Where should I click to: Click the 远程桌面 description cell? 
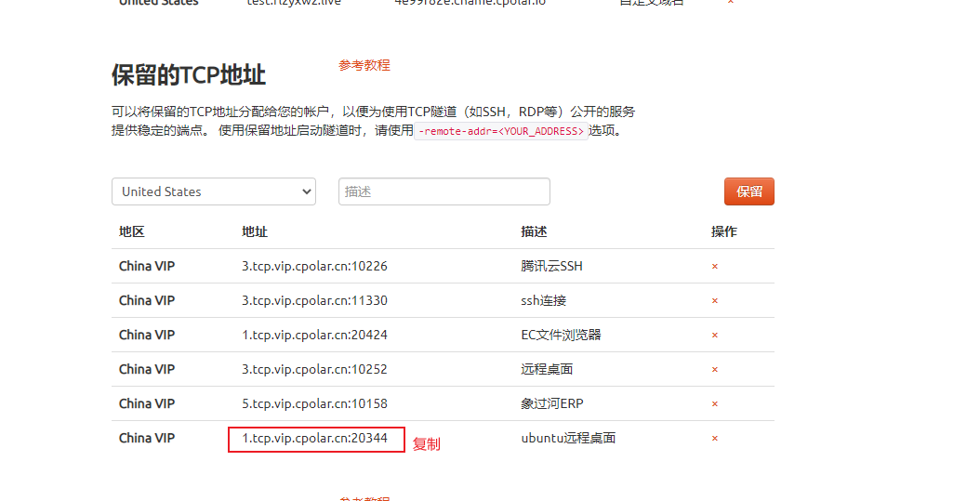coord(547,369)
